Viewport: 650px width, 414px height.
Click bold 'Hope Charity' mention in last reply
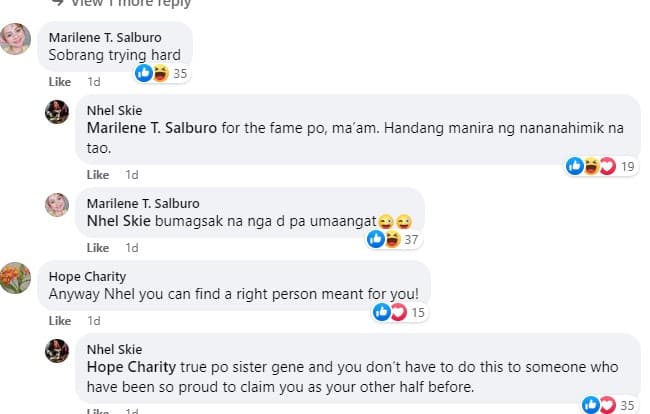pos(131,367)
